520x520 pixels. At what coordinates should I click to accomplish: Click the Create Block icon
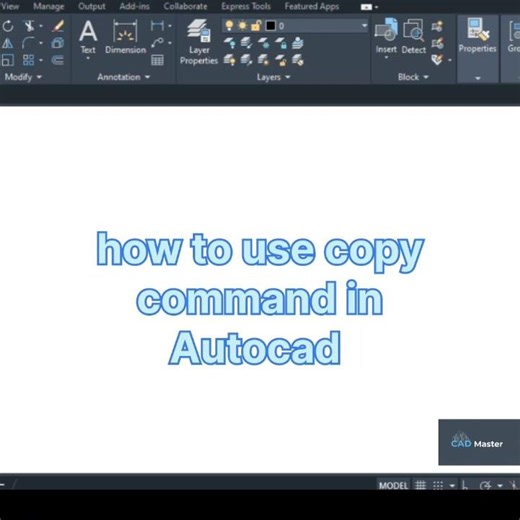437,26
